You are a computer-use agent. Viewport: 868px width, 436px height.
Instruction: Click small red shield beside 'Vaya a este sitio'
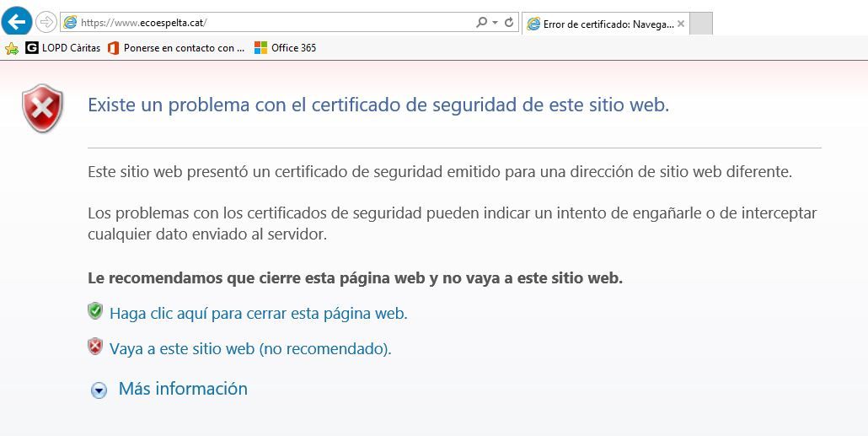tap(96, 347)
